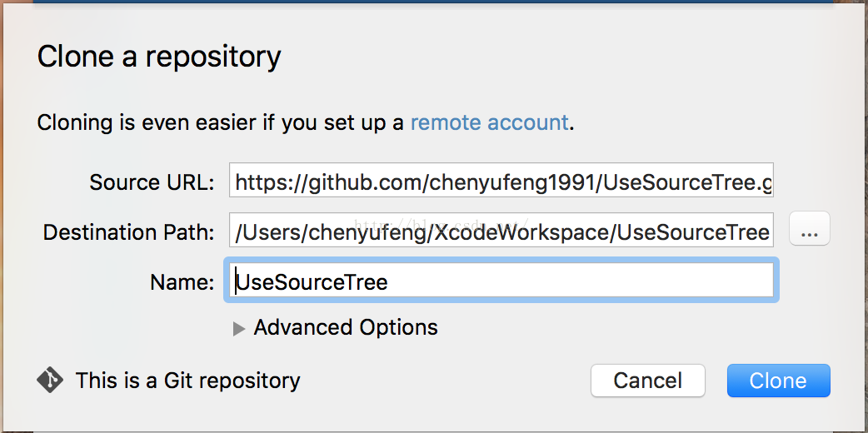This screenshot has width=868, height=433.
Task: Click the "Clone a repository" heading
Action: (x=159, y=57)
